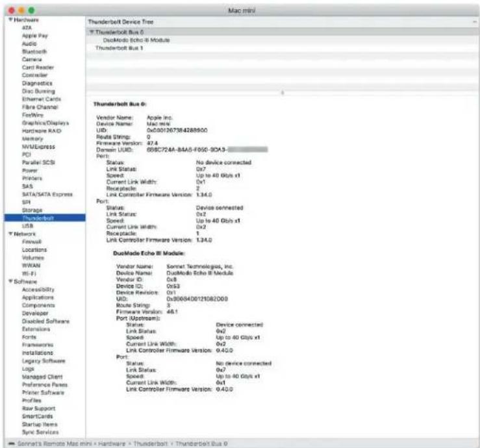Select Apple Pay in sidebar
This screenshot has height=448, width=480.
34,36
